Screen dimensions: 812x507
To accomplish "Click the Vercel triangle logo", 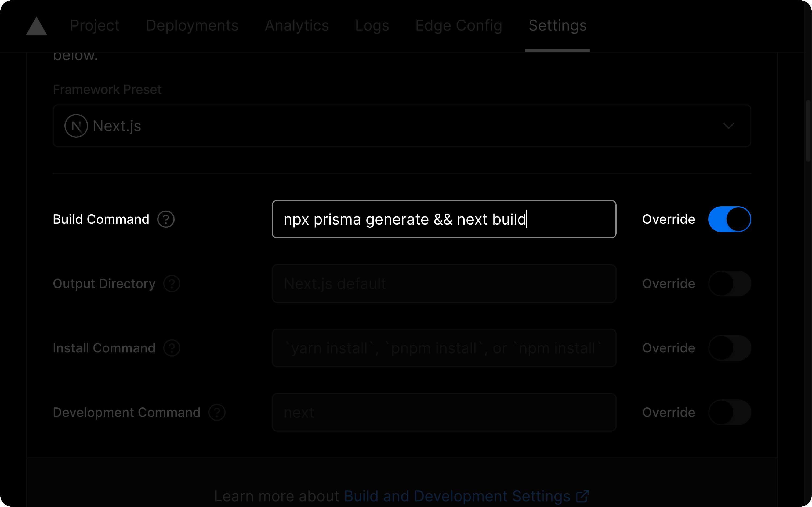I will point(36,26).
